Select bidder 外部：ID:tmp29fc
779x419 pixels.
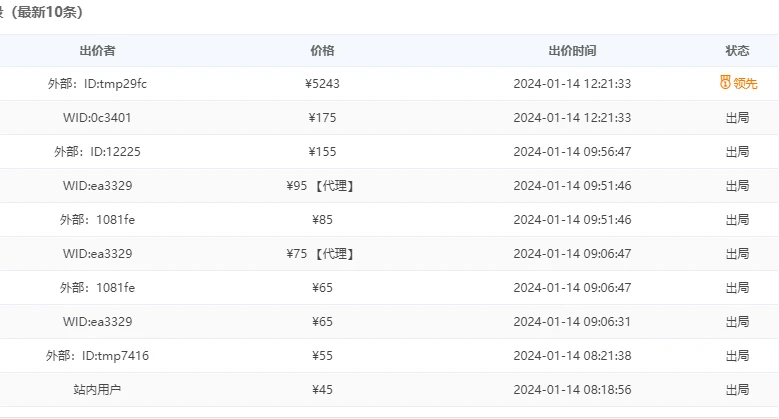[x=97, y=84]
